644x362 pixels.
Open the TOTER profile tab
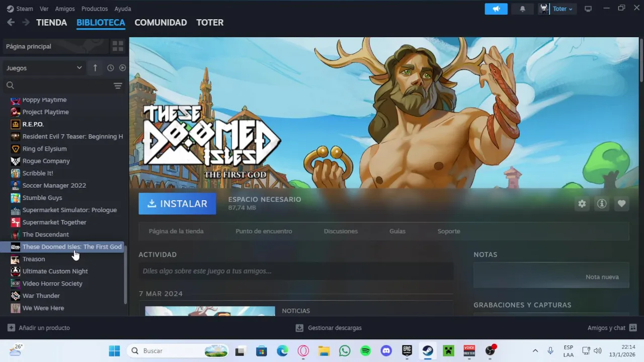210,23
